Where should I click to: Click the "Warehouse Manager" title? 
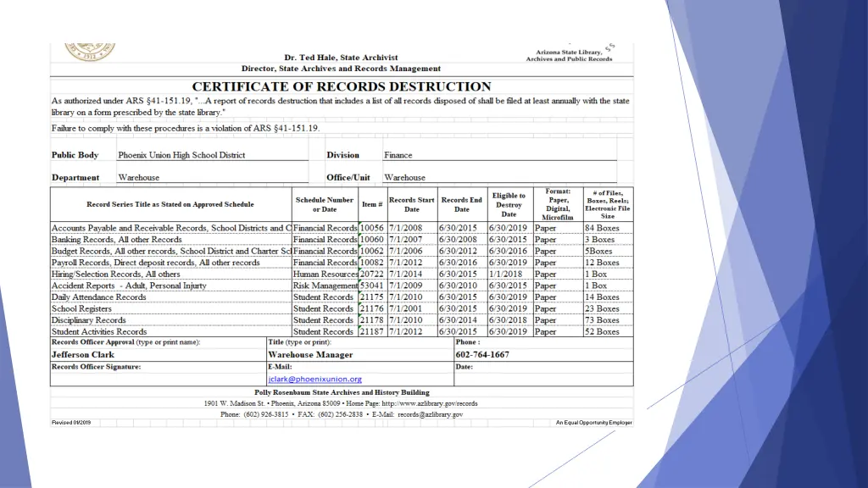click(x=310, y=355)
